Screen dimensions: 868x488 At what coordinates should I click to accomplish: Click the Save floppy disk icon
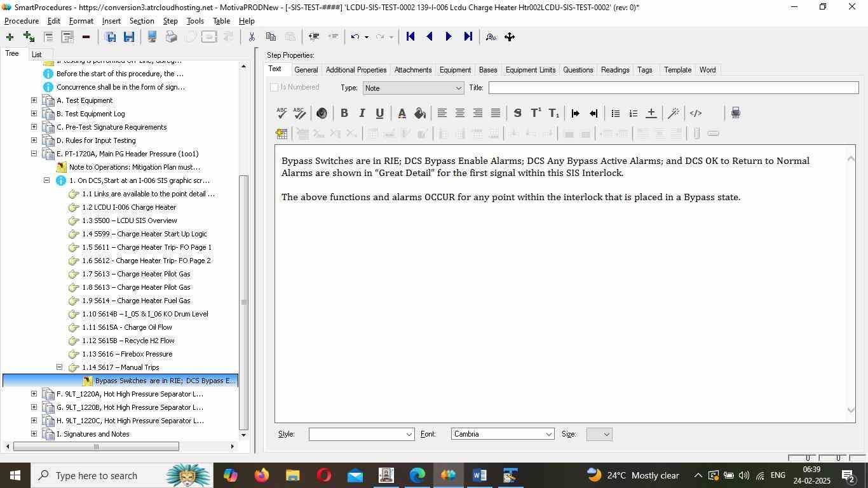tap(129, 37)
